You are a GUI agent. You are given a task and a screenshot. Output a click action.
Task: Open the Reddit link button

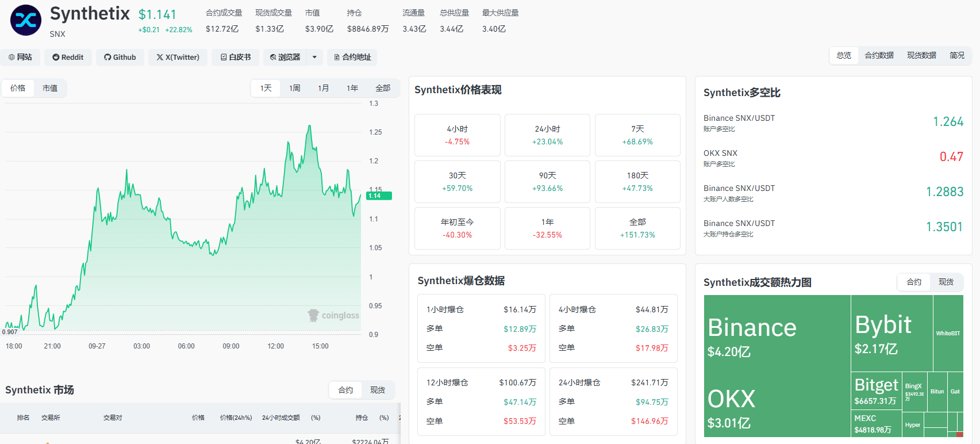point(68,57)
